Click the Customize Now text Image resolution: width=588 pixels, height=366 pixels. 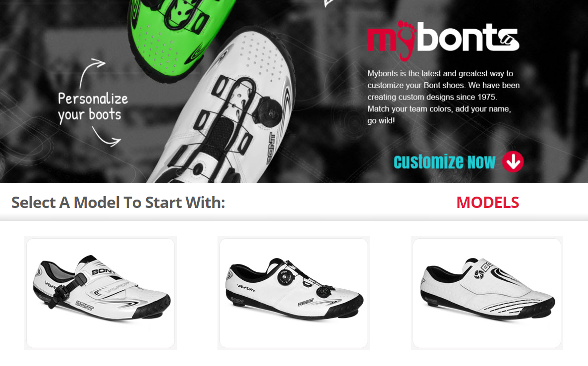pos(444,162)
